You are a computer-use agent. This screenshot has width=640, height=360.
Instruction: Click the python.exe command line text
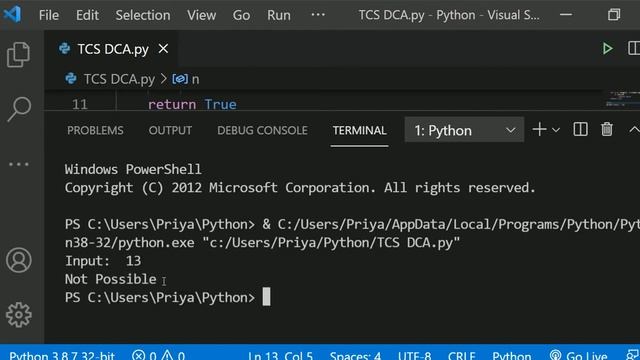coord(262,242)
